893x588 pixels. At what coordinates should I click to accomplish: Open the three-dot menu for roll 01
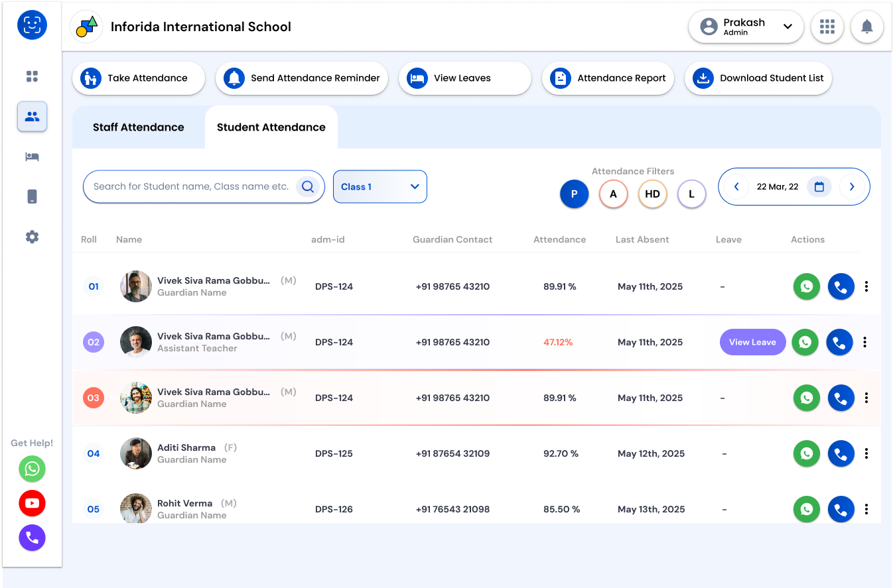coord(866,286)
